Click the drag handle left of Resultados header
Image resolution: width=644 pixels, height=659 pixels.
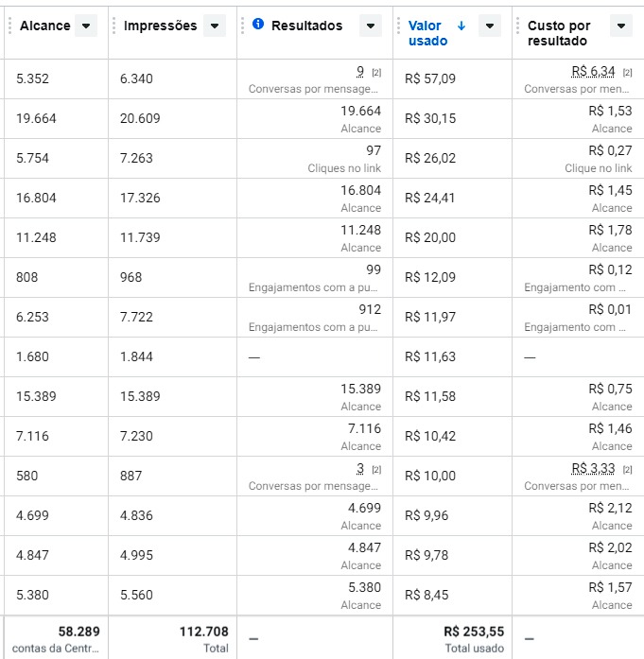[242, 26]
